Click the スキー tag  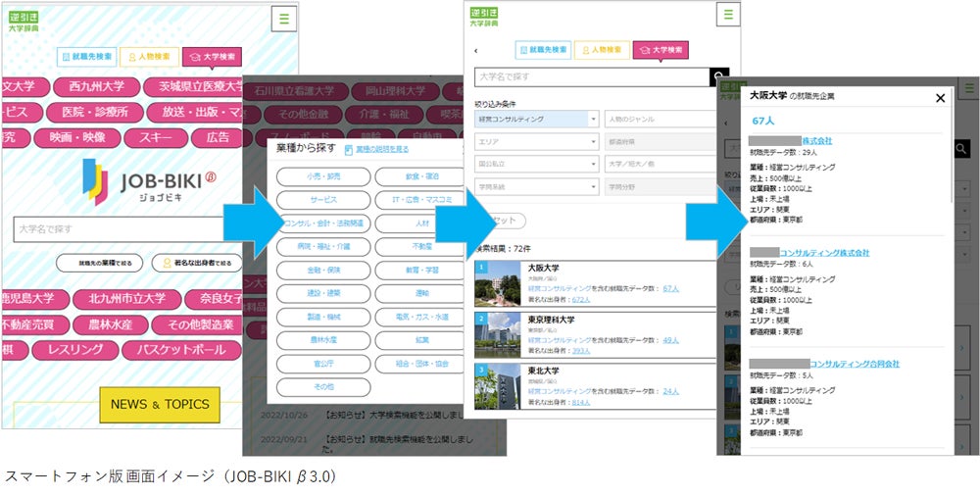tap(156, 138)
